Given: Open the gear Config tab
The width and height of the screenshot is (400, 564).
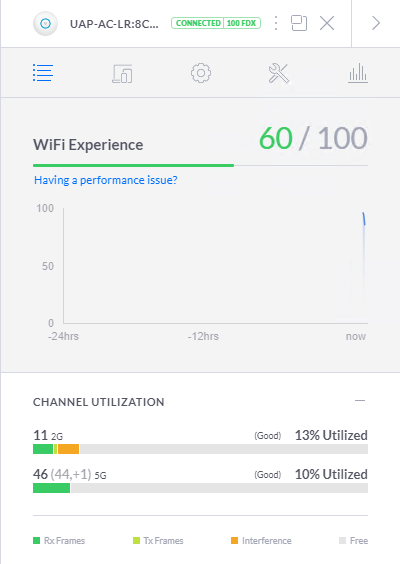Looking at the screenshot, I should 201,73.
